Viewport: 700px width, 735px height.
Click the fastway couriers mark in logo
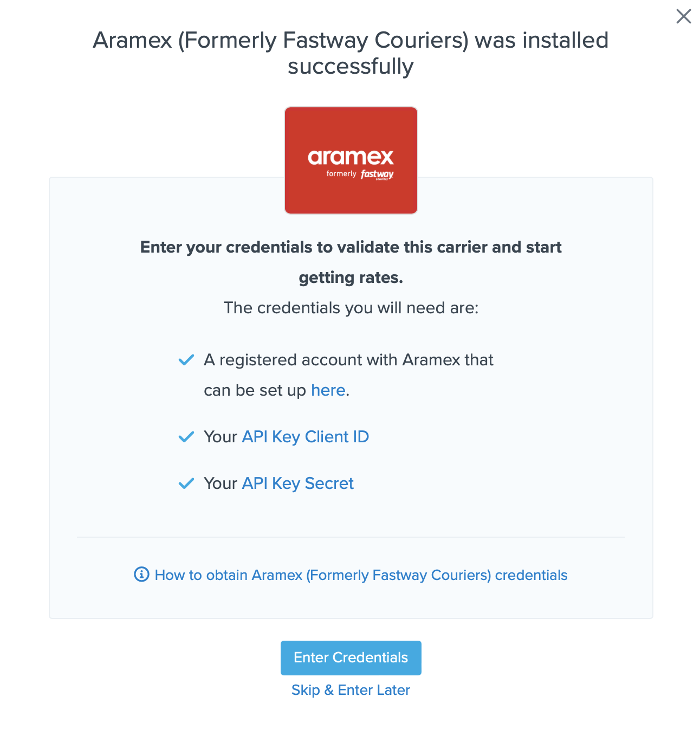click(x=377, y=175)
